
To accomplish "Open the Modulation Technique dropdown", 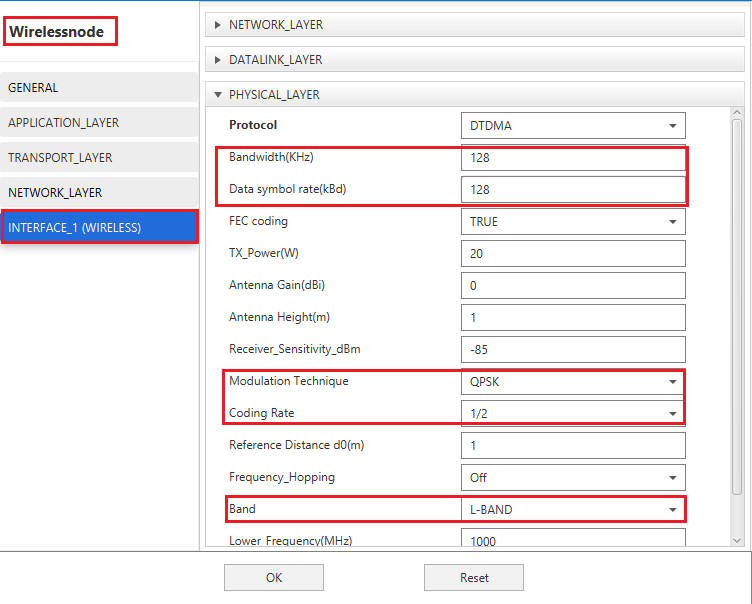I will click(572, 381).
